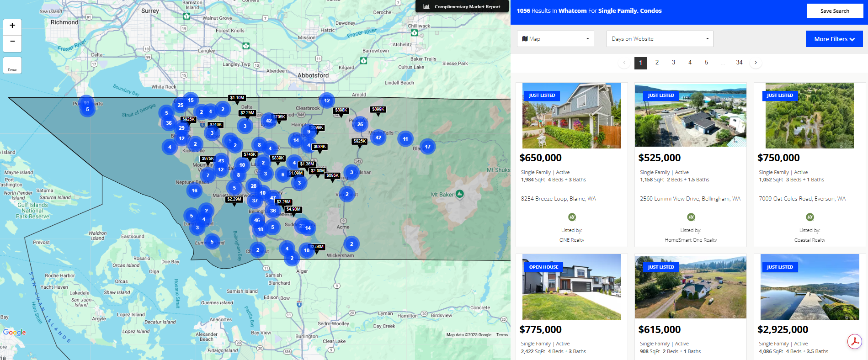The image size is (868, 360).
Task: Click the 11-listing cluster on map
Action: (405, 139)
